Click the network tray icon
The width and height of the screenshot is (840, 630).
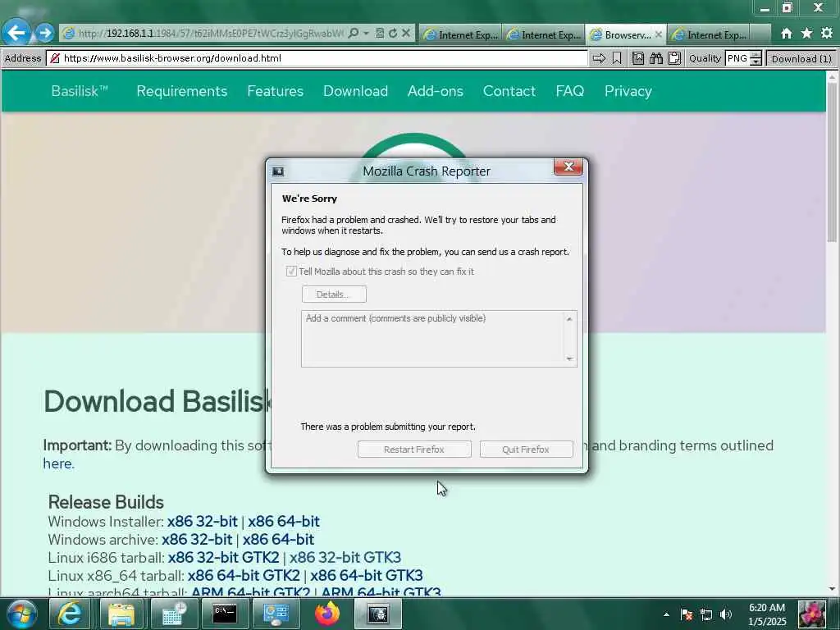(706, 614)
